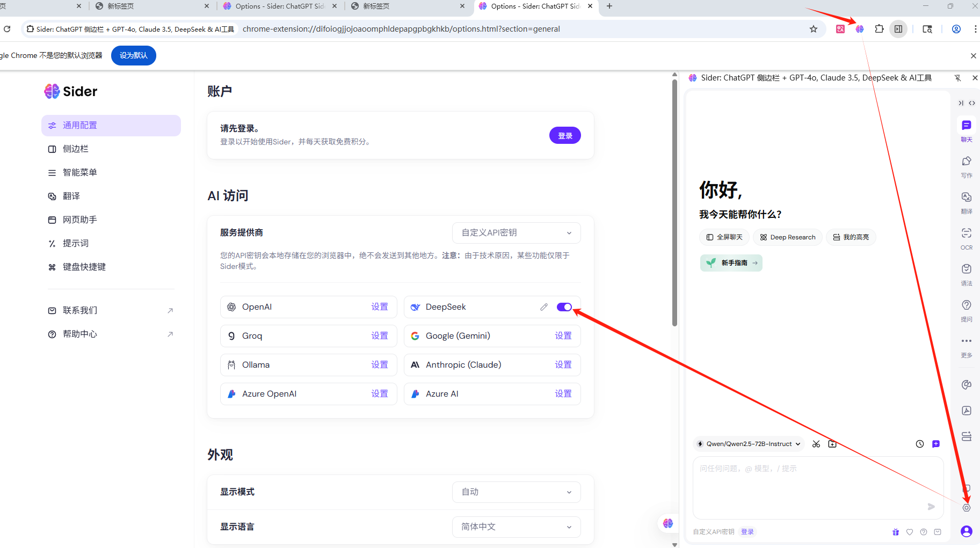The width and height of the screenshot is (980, 548).
Task: Click the 我的高亮 chip
Action: 851,237
